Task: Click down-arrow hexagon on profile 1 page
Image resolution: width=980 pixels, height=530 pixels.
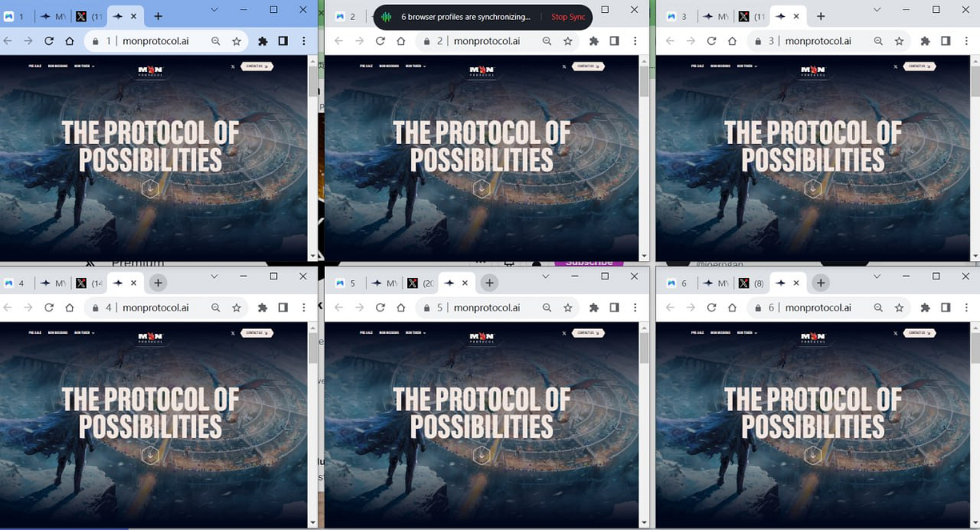Action: (150, 189)
